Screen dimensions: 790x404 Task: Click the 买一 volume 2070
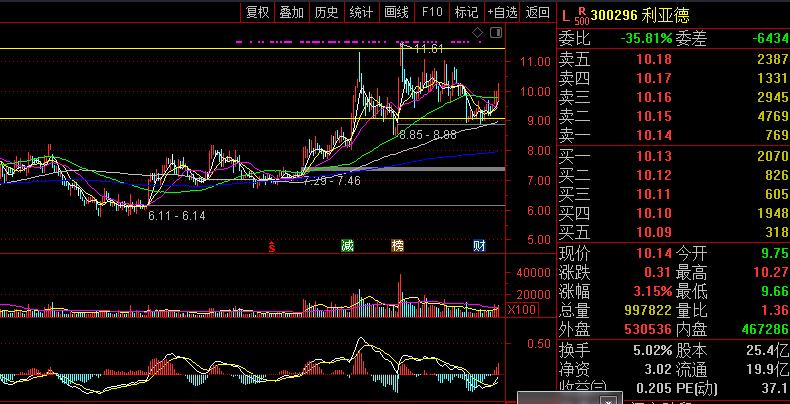pos(773,157)
